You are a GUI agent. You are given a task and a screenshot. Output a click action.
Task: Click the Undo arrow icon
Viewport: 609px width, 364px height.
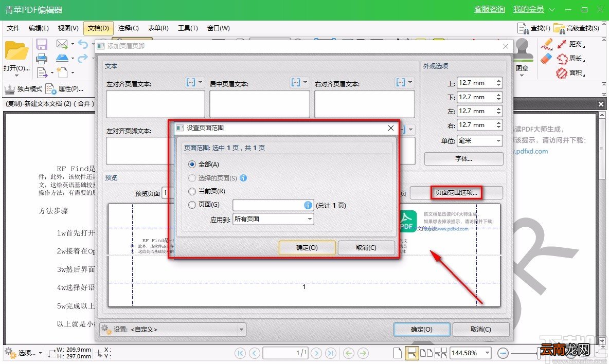tap(83, 44)
